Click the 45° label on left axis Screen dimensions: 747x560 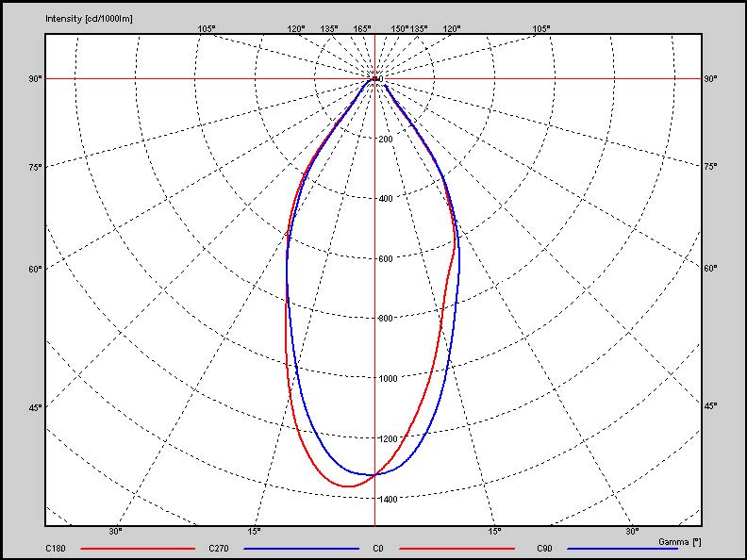tap(35, 407)
